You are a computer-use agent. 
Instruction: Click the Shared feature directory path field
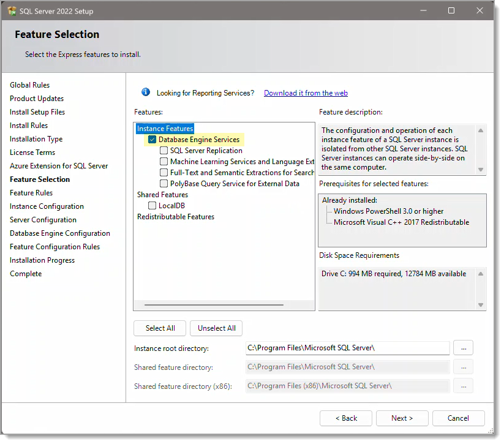(347, 367)
